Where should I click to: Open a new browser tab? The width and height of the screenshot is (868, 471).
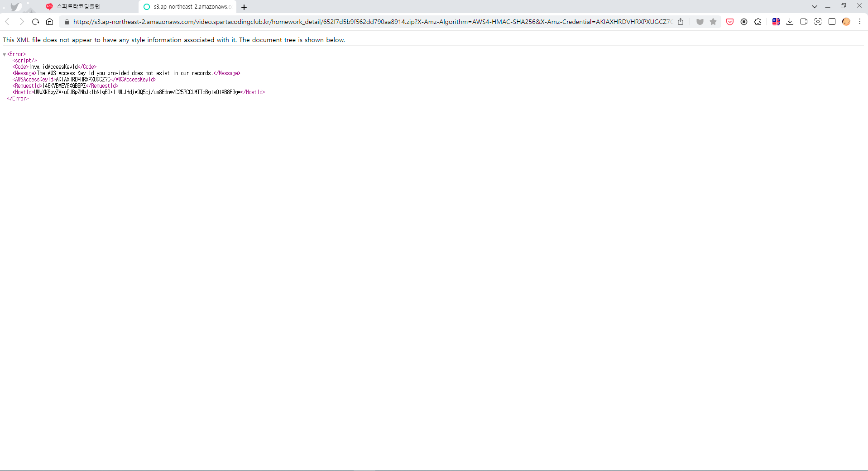[244, 7]
